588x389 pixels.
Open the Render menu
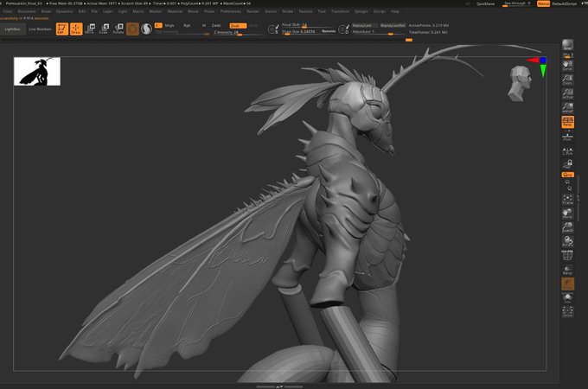pyautogui.click(x=253, y=11)
